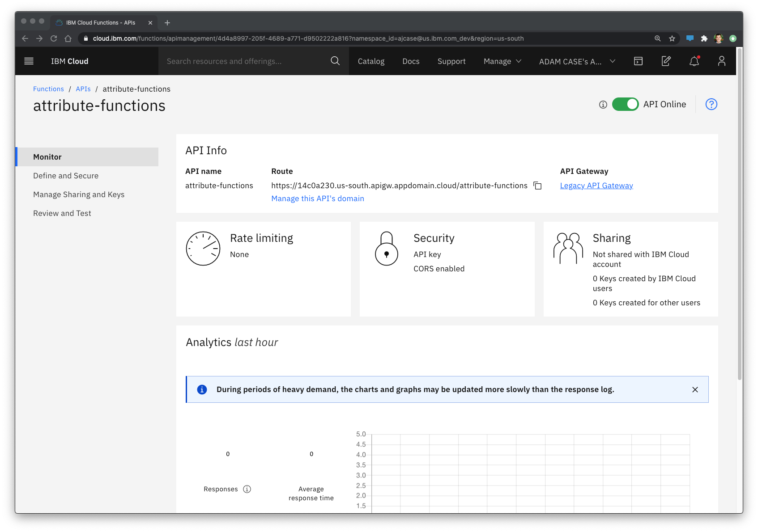Open the Support menu item
This screenshot has height=532, width=758.
point(451,61)
